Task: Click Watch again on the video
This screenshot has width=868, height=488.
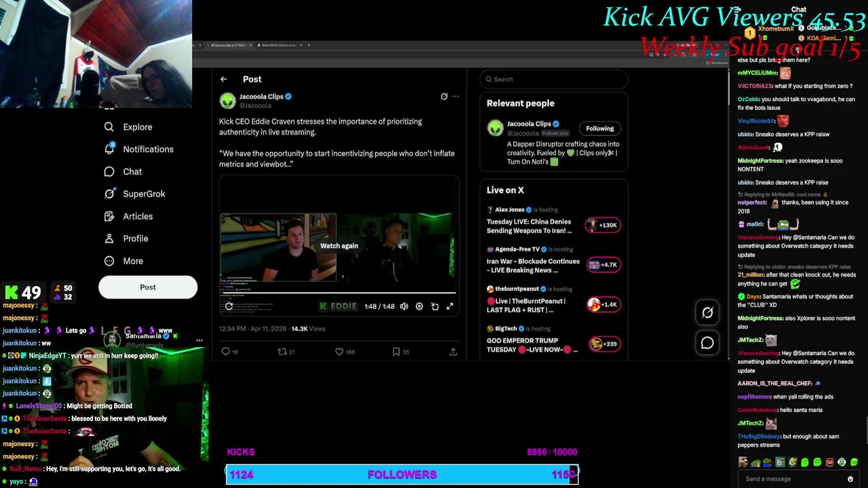Action: click(339, 246)
